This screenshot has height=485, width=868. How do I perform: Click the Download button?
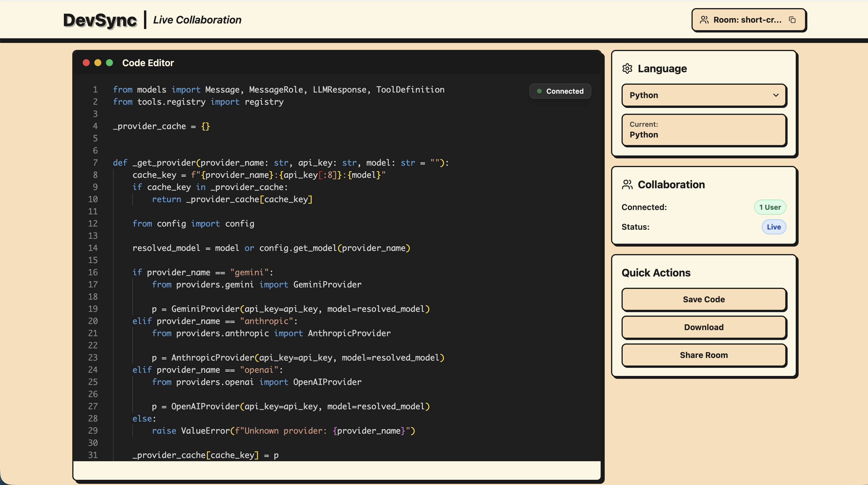pyautogui.click(x=704, y=327)
